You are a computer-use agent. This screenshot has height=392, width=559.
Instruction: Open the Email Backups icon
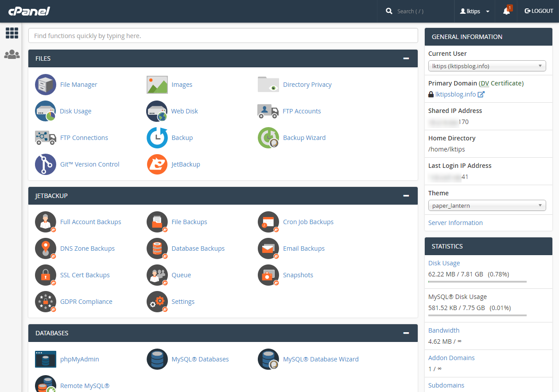[x=268, y=248]
